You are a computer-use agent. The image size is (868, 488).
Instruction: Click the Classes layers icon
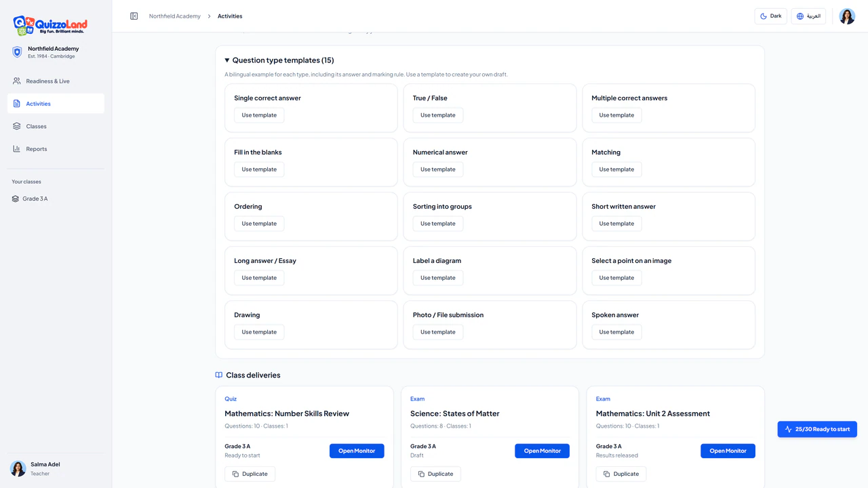click(x=17, y=126)
